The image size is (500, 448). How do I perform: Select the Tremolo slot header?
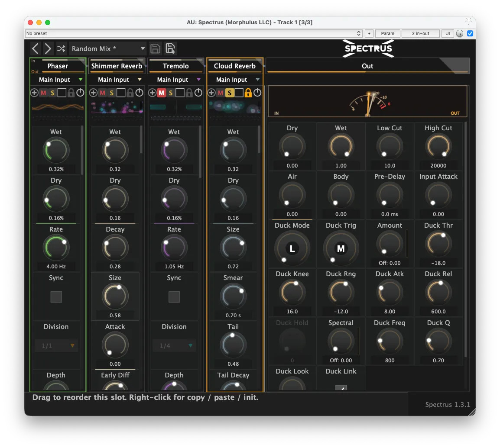point(176,66)
